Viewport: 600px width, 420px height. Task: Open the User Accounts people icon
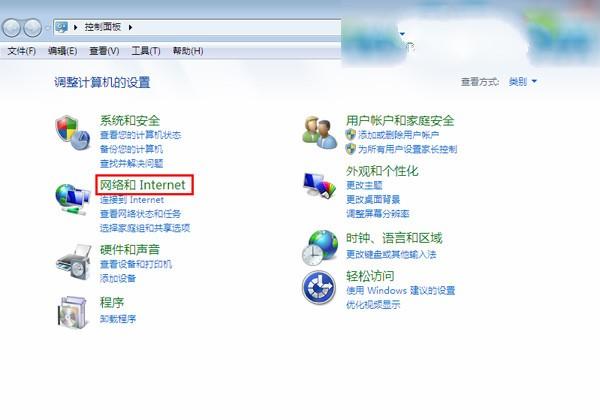(320, 132)
